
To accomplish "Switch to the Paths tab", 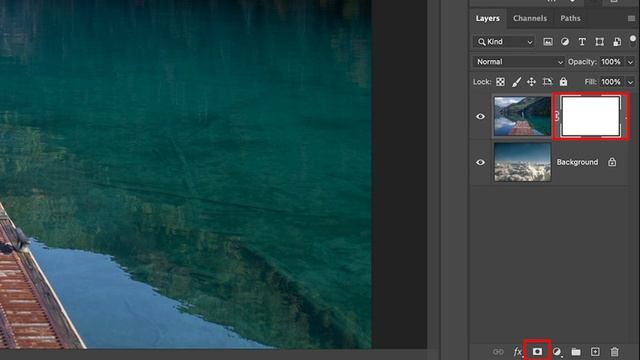I will coord(570,18).
